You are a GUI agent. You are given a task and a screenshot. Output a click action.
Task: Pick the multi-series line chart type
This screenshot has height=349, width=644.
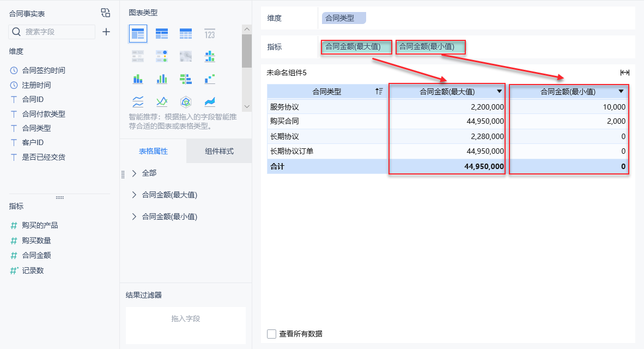162,101
